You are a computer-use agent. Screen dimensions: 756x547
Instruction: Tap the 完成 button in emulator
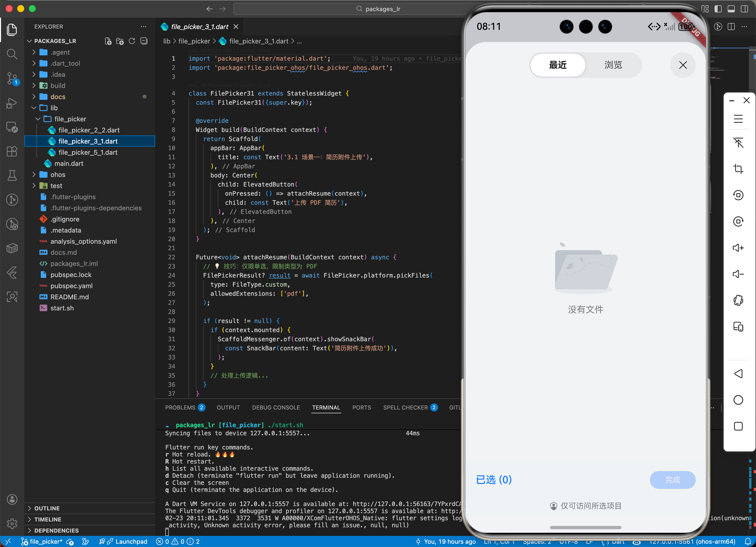tap(672, 480)
